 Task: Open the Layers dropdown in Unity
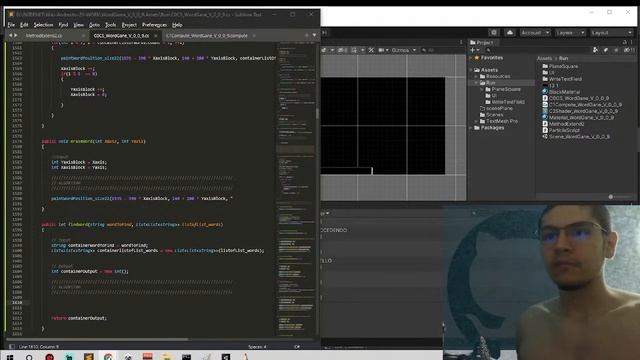(570, 33)
